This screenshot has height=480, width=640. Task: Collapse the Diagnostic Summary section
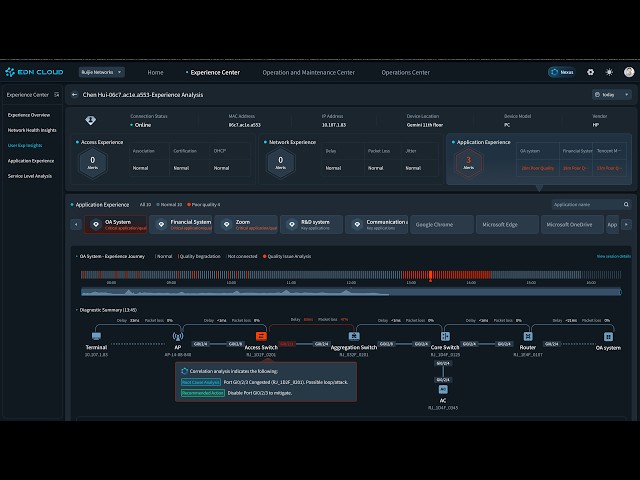tap(77, 310)
